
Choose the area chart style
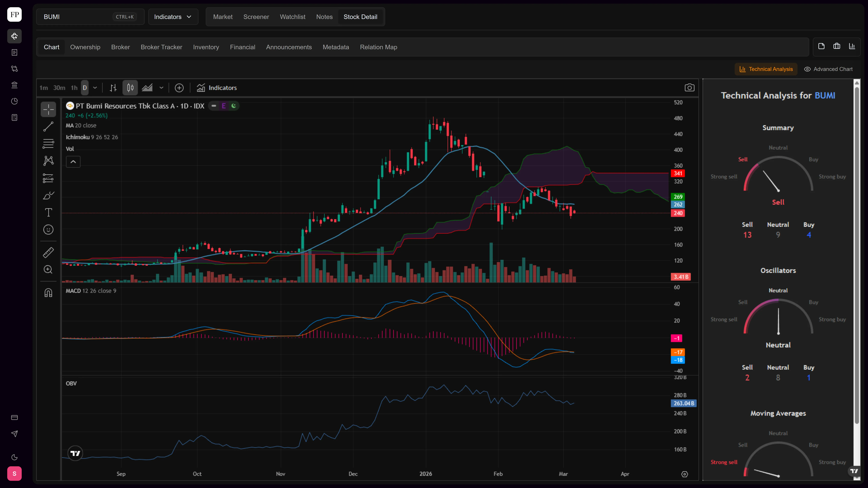[147, 88]
